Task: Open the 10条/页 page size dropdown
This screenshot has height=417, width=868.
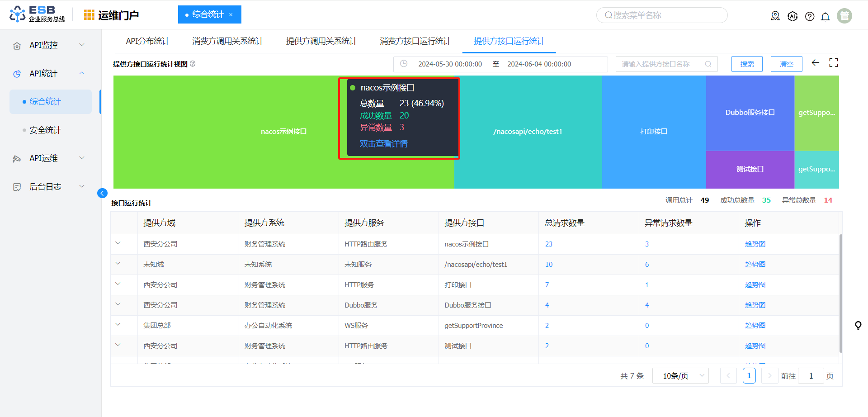Action: 680,376
